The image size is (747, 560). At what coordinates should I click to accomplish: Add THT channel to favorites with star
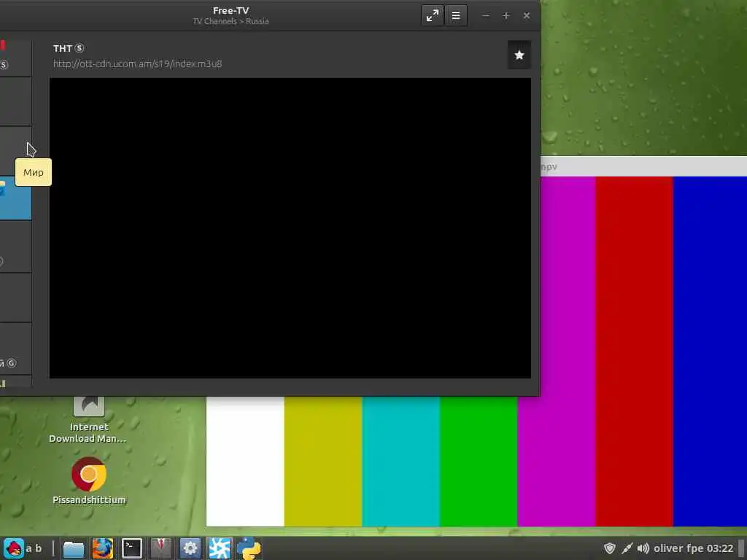tap(519, 55)
